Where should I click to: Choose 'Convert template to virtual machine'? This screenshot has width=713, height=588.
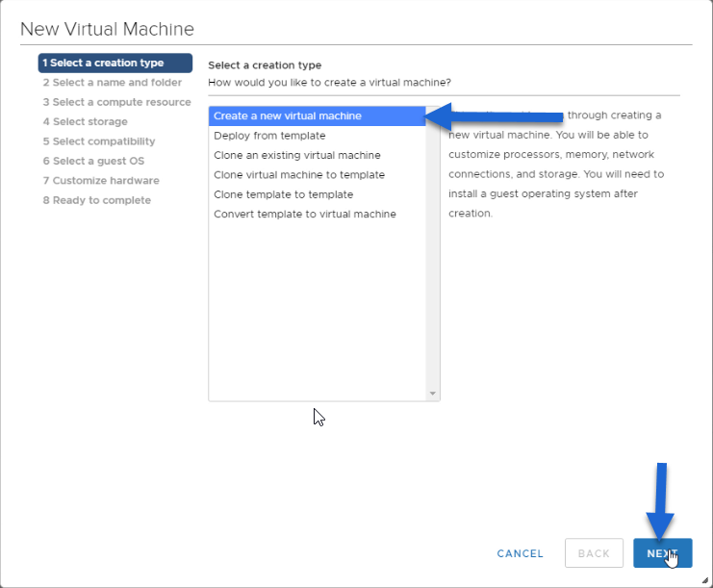tap(317, 214)
